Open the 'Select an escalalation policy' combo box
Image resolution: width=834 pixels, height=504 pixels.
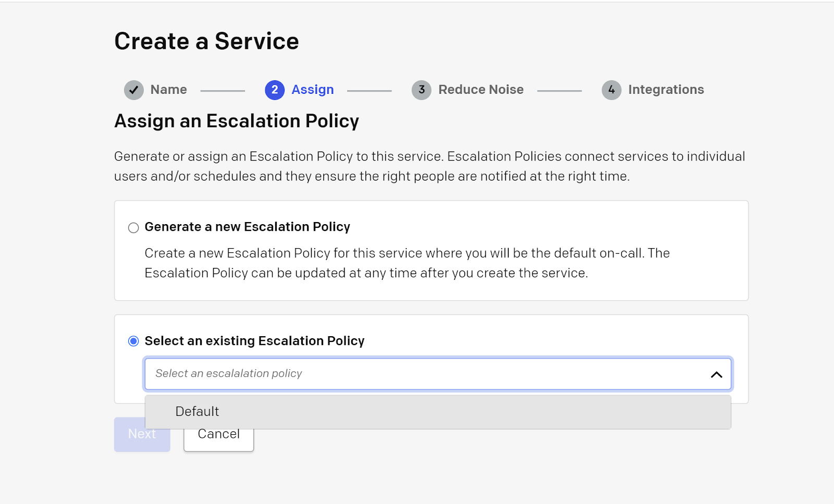(417, 374)
